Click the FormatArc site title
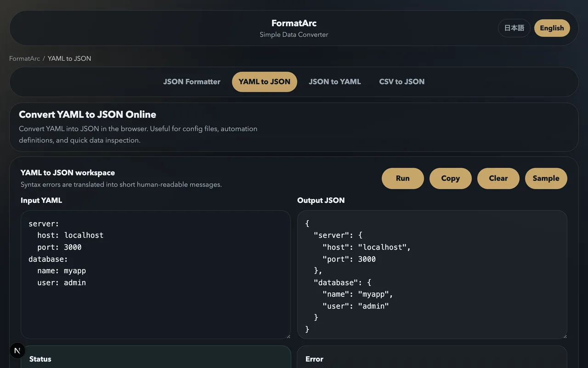Screen dimensions: 588x368 coord(294,23)
